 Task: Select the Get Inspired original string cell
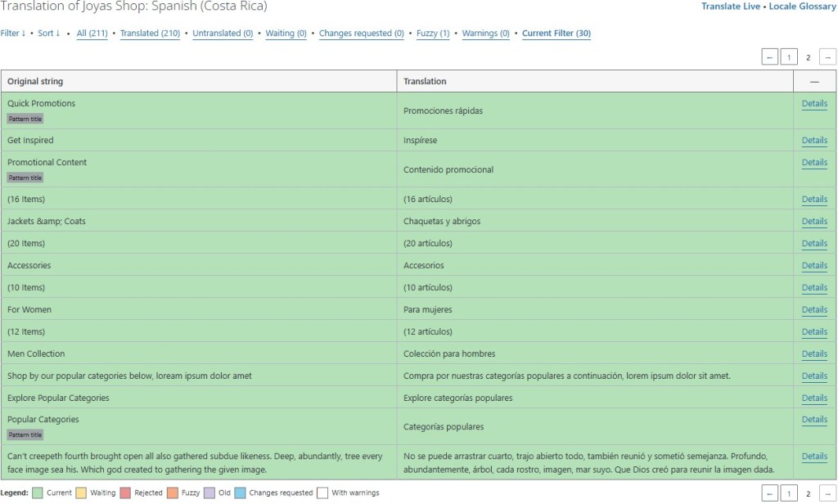pyautogui.click(x=30, y=141)
